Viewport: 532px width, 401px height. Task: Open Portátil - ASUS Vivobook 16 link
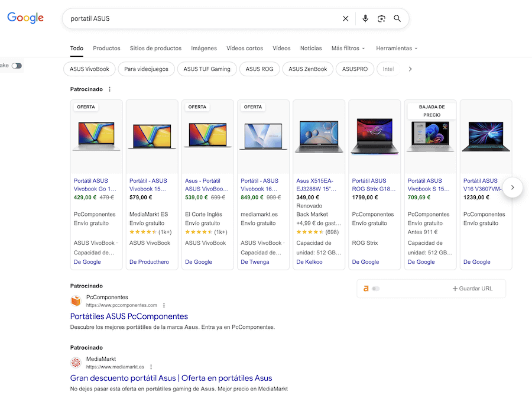(x=259, y=185)
